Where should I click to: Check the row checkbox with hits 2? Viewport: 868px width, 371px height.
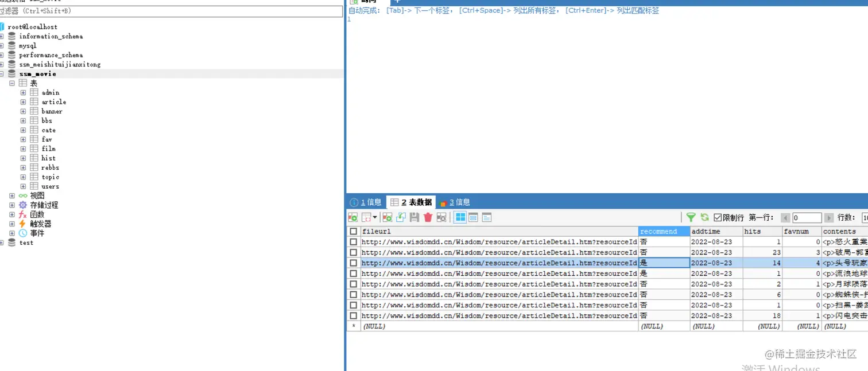click(x=354, y=284)
